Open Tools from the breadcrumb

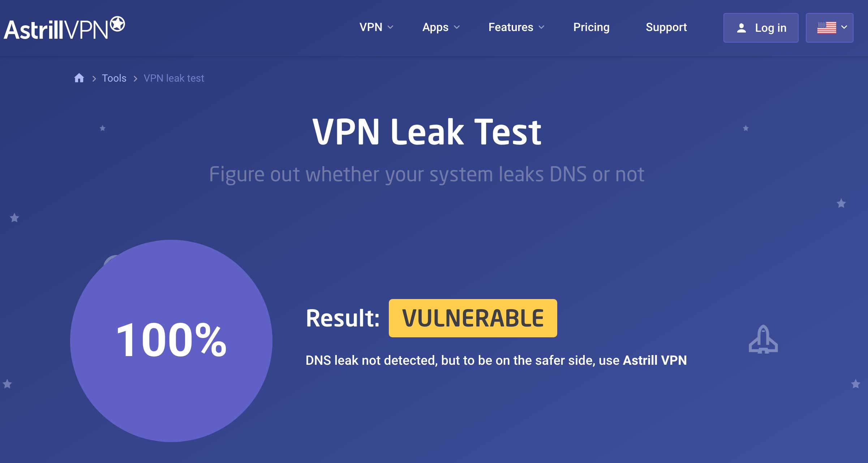[114, 78]
